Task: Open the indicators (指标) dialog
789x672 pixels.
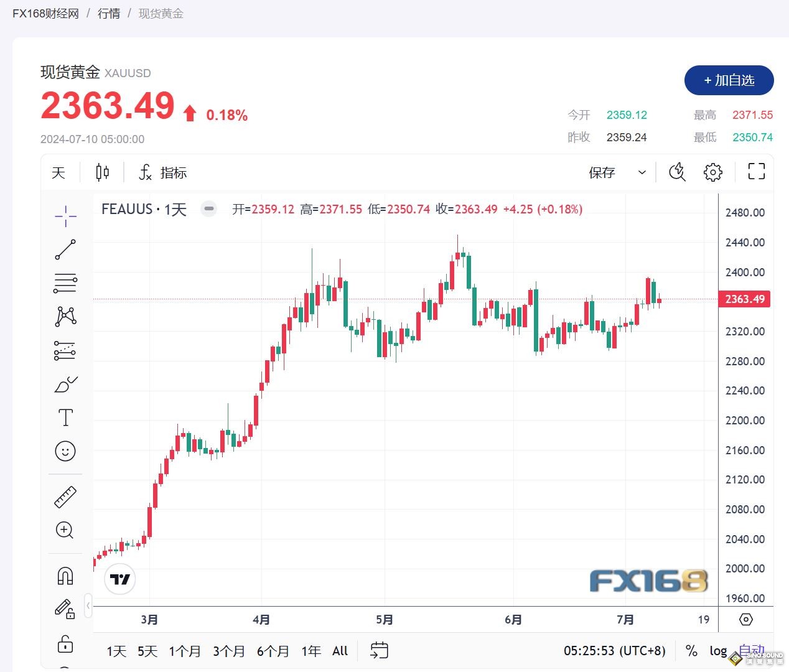Action: coord(163,172)
